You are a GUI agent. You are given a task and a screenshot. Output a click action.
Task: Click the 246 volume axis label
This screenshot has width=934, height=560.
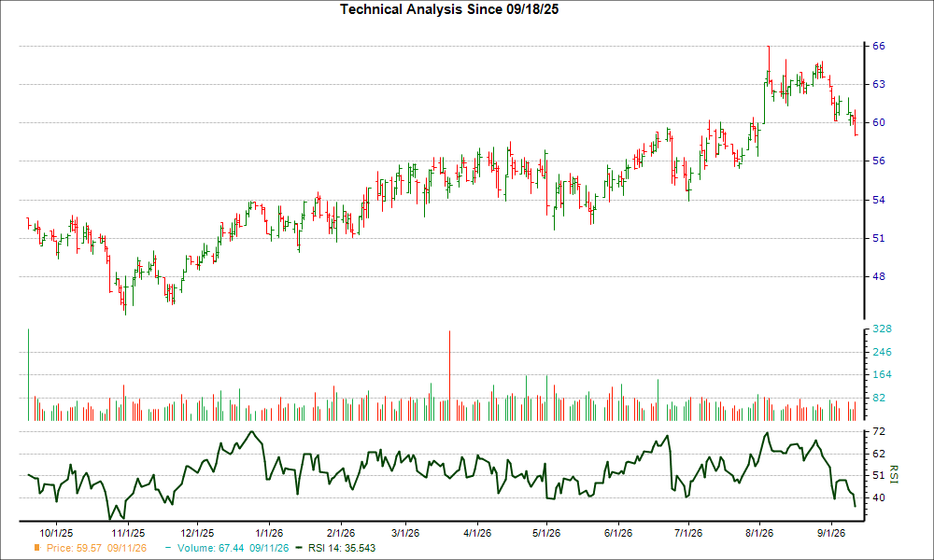[883, 352]
